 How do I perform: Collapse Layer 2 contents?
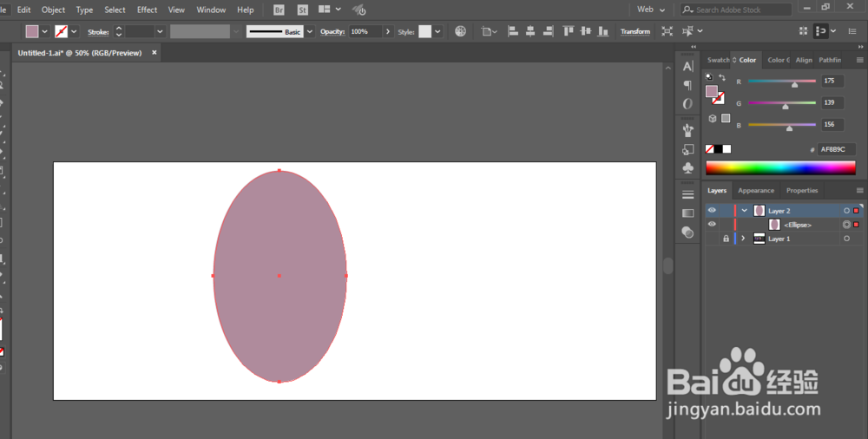(745, 210)
